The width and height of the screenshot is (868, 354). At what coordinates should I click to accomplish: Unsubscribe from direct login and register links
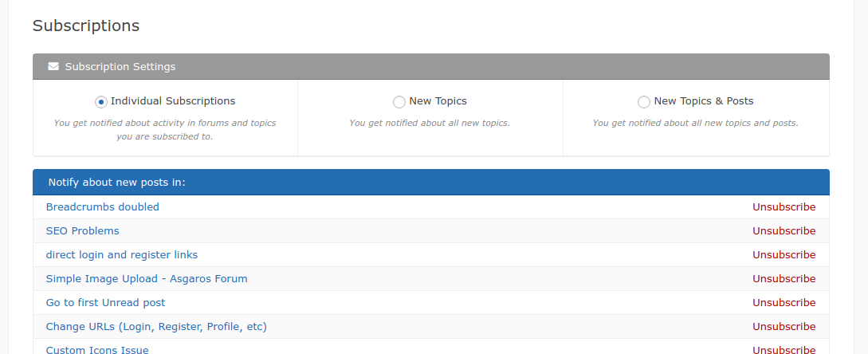pyautogui.click(x=784, y=255)
